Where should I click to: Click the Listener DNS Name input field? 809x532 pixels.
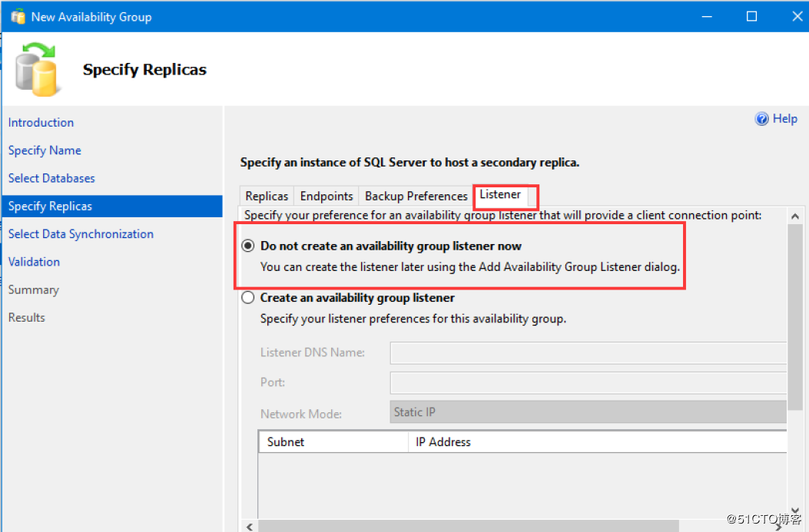[589, 353]
